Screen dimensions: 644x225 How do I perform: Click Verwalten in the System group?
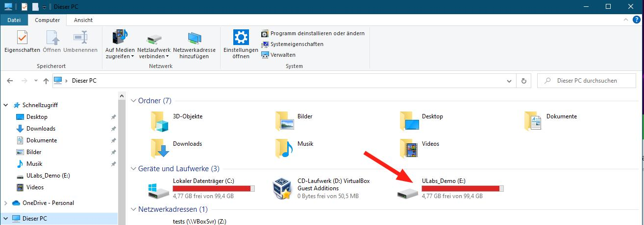pos(278,55)
